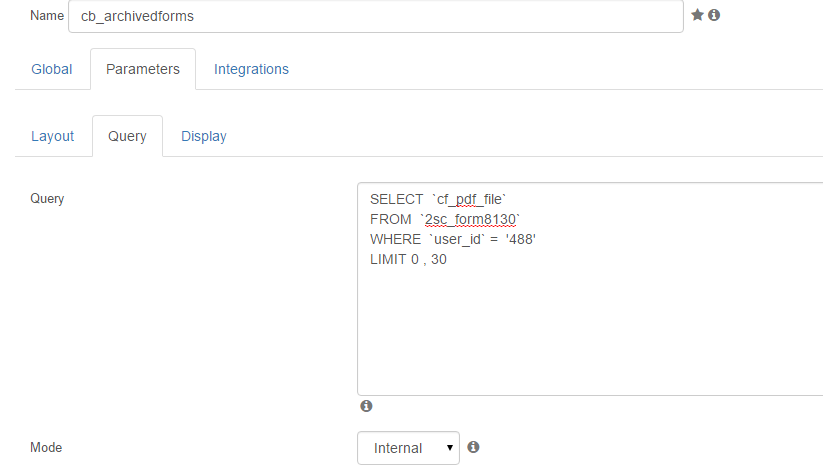This screenshot has height=472, width=823.
Task: Click in the Query text area
Action: click(x=590, y=289)
